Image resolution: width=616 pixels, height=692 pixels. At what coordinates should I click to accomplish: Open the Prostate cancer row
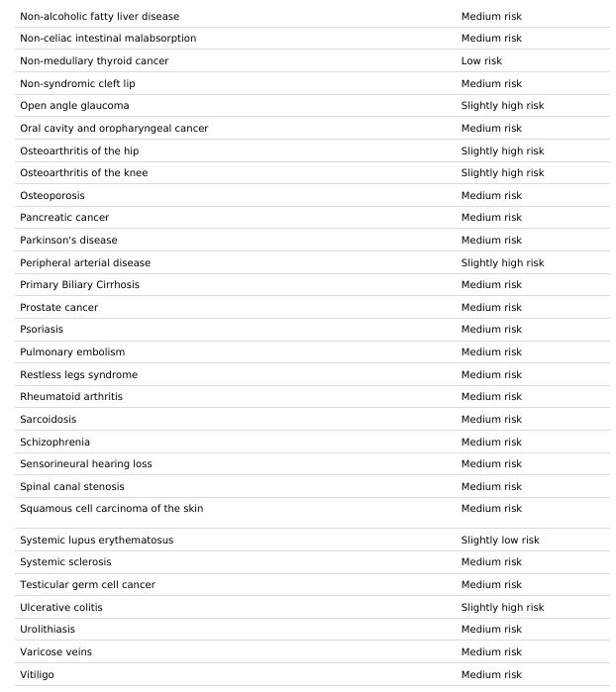[312, 308]
